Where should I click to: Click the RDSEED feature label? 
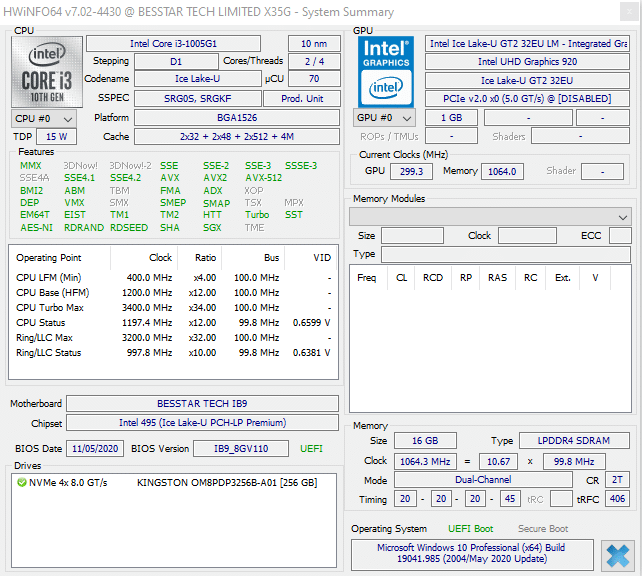pos(129,228)
